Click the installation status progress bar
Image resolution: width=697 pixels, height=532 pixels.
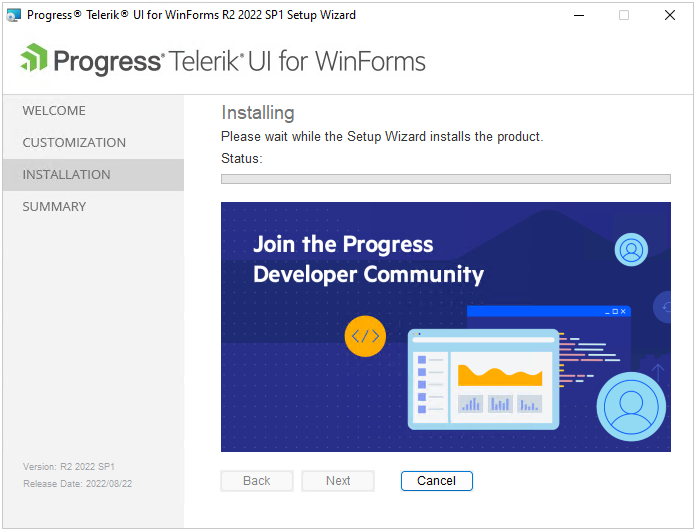(445, 179)
